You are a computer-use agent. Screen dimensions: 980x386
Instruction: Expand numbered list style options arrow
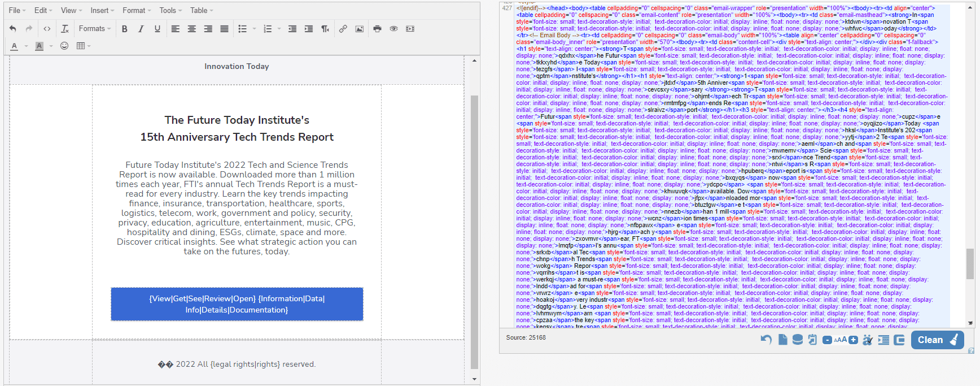pos(279,29)
